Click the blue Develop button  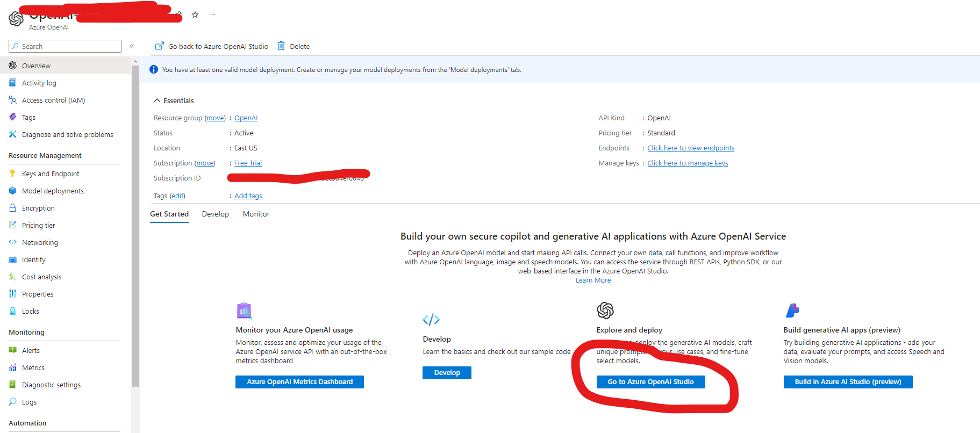click(x=447, y=373)
